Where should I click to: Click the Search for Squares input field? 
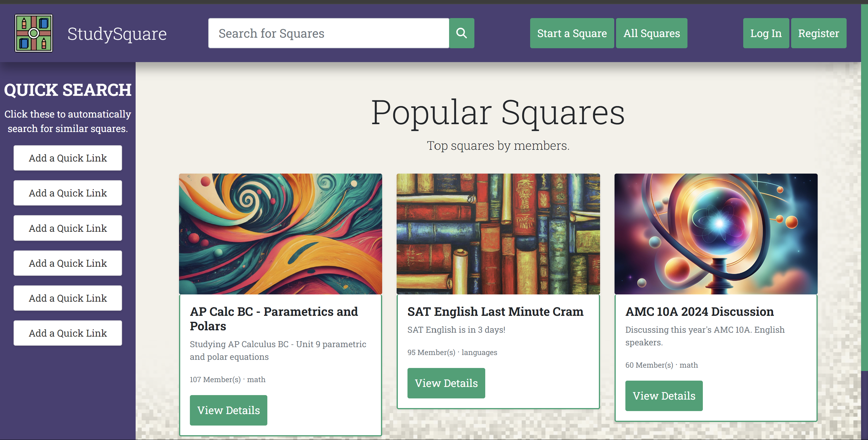pyautogui.click(x=328, y=33)
